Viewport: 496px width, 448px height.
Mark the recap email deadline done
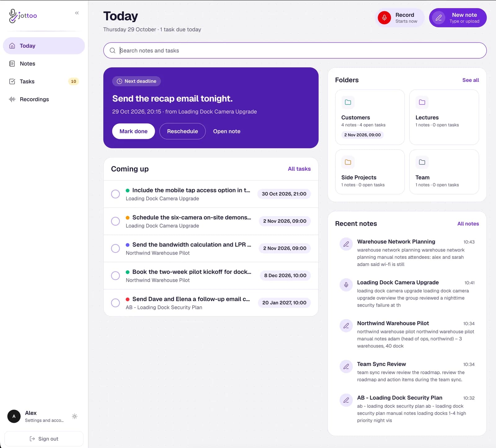click(134, 131)
